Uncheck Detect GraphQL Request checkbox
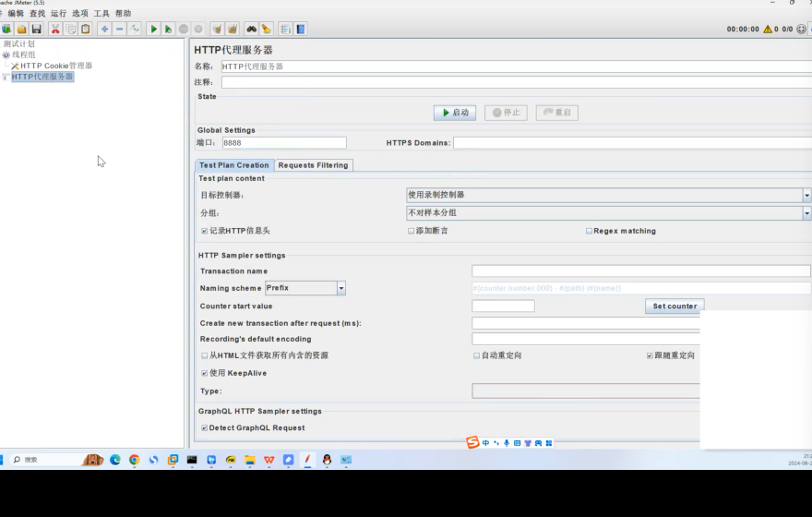812x517 pixels. (x=205, y=427)
